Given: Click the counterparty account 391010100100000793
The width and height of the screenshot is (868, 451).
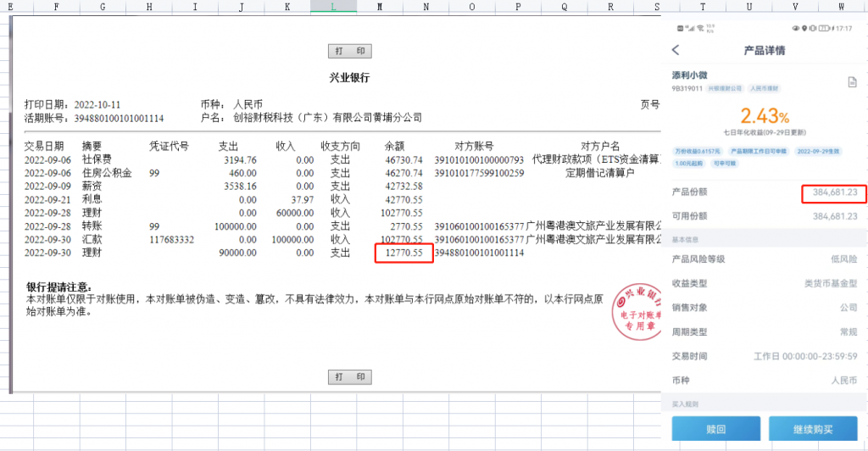Looking at the screenshot, I should coord(479,160).
